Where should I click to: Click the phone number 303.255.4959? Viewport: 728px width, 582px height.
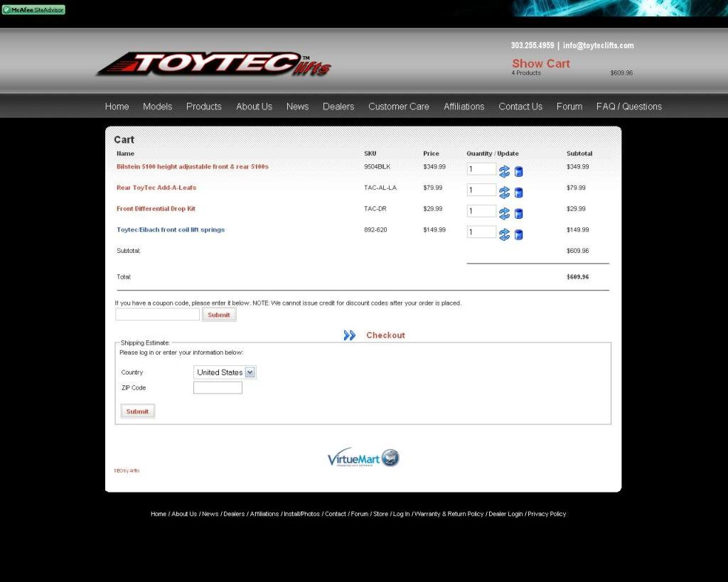point(532,45)
